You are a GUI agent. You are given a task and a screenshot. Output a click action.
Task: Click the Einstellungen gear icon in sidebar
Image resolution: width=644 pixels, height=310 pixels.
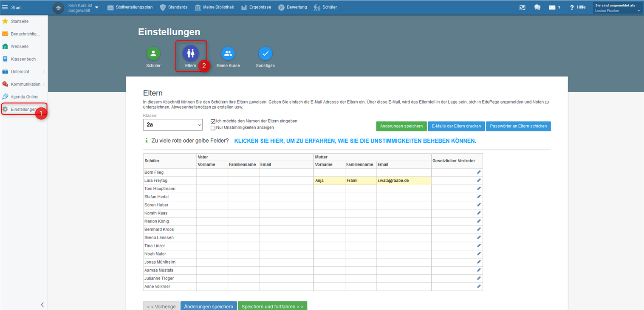coord(5,110)
